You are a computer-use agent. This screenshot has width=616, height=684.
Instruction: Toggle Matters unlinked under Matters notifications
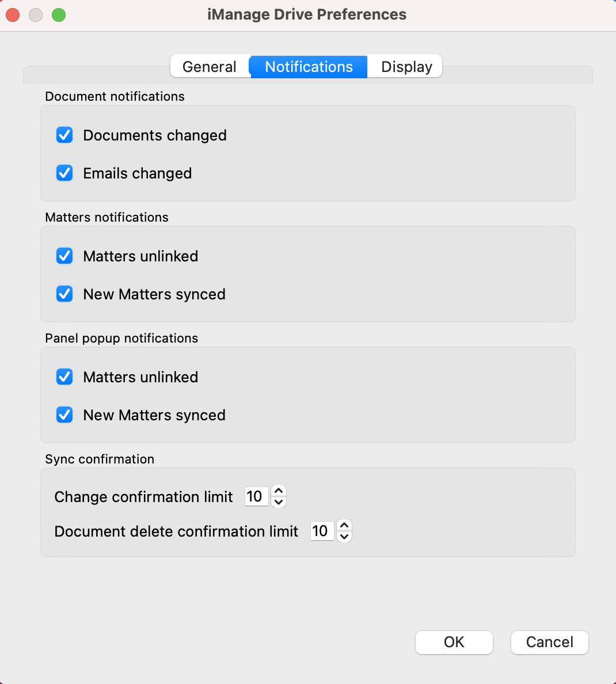coord(64,256)
